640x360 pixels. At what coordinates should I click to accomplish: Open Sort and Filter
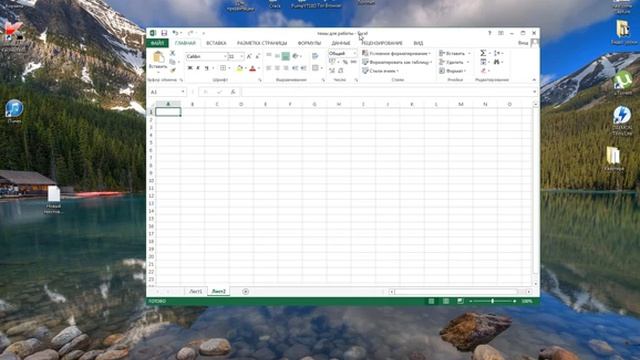coord(497,53)
